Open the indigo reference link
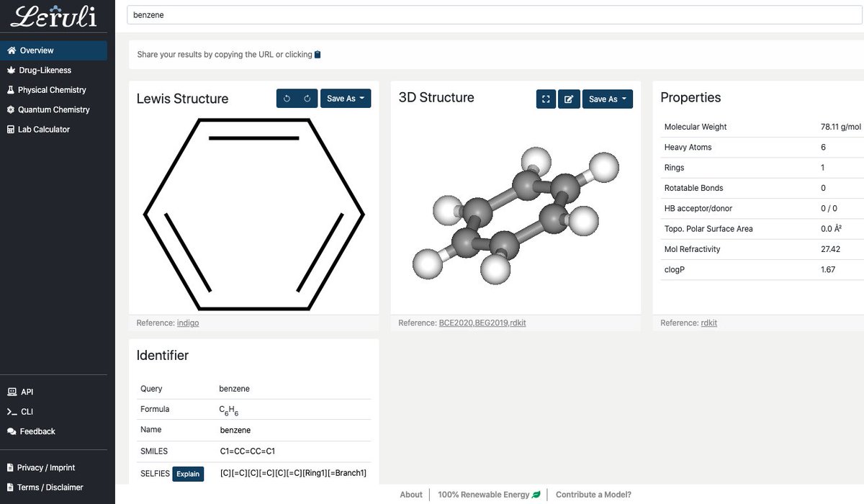Image resolution: width=864 pixels, height=504 pixels. (188, 323)
